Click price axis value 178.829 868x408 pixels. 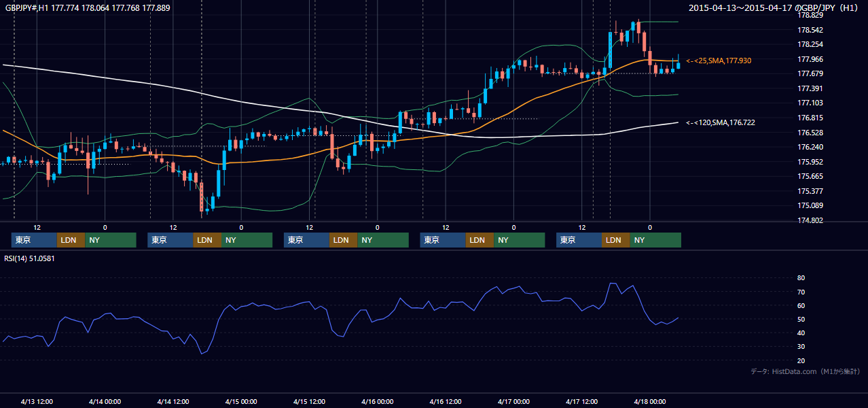point(810,15)
